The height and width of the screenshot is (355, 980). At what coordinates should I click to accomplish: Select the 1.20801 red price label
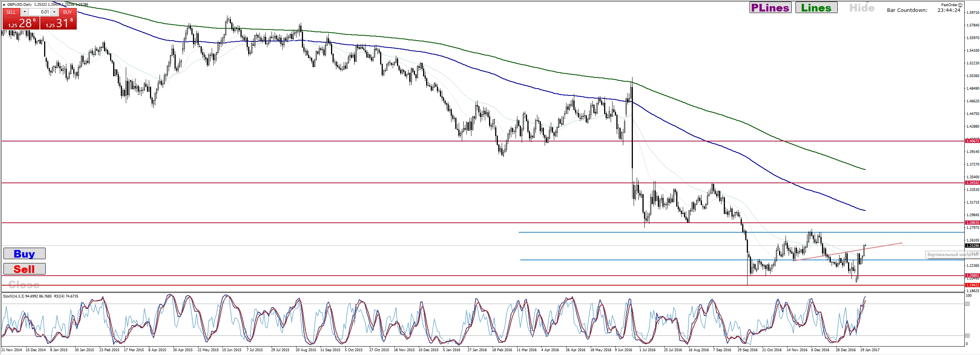[x=972, y=276]
